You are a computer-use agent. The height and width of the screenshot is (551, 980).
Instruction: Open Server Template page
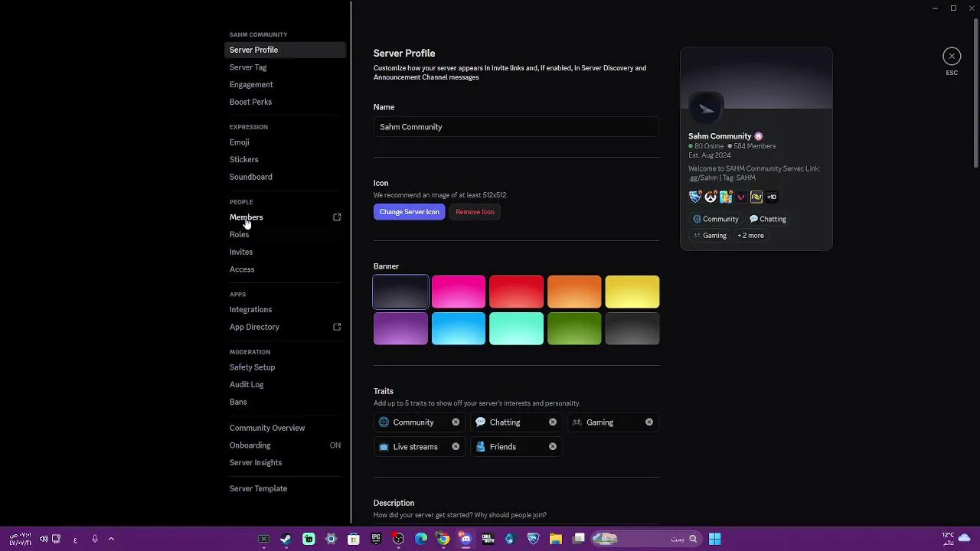tap(285, 488)
